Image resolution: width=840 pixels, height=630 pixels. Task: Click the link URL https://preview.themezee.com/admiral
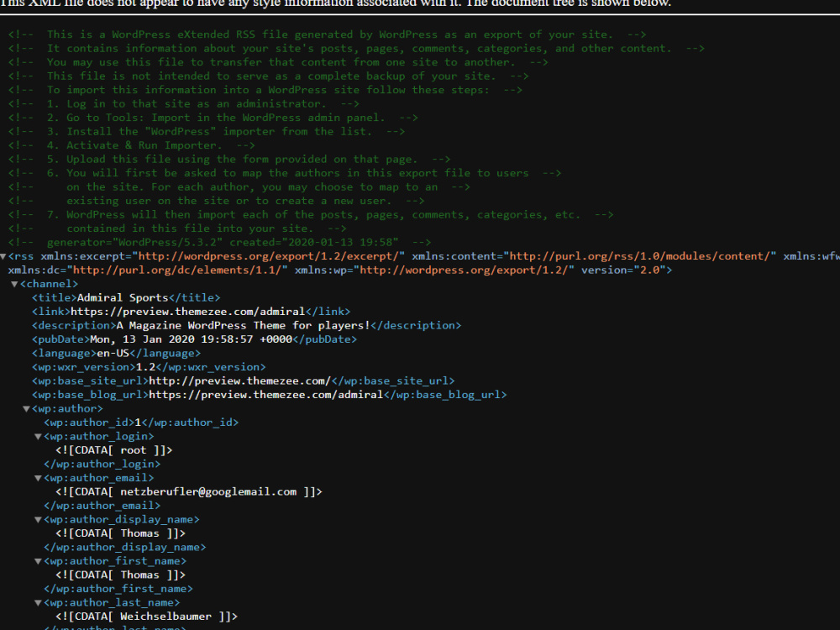(187, 312)
